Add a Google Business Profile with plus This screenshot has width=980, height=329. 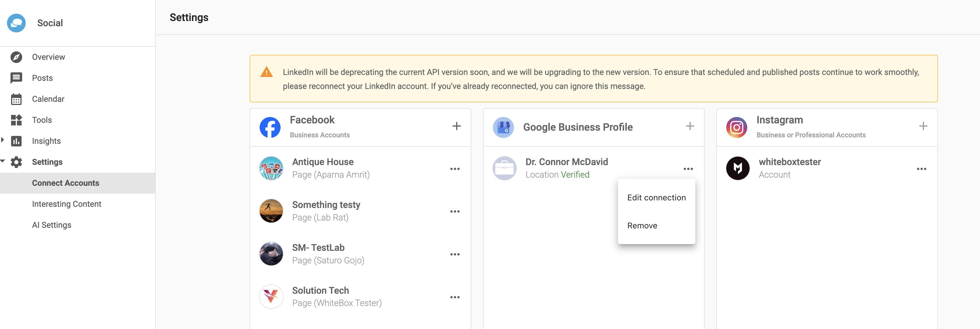click(690, 126)
